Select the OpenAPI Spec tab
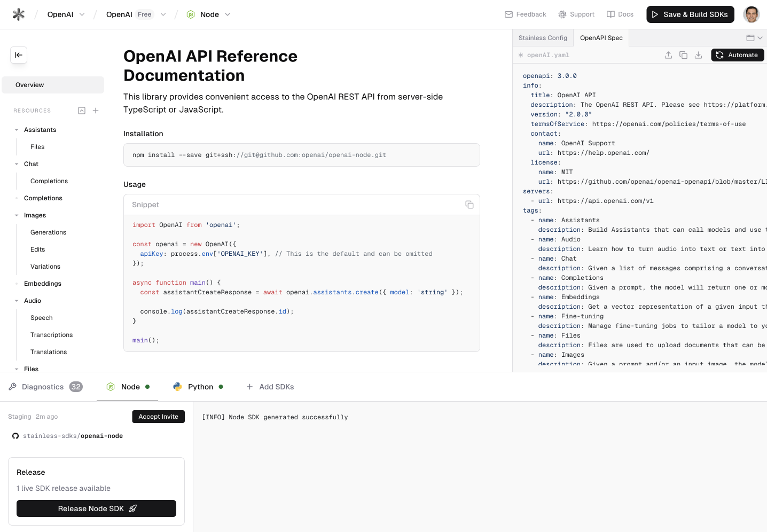The image size is (767, 532). (x=601, y=38)
